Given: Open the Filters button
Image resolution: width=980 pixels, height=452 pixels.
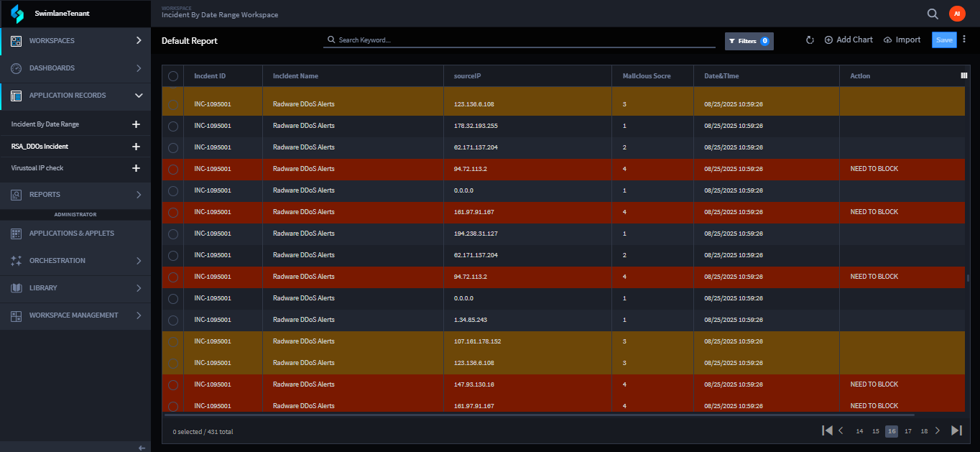Looking at the screenshot, I should [749, 41].
